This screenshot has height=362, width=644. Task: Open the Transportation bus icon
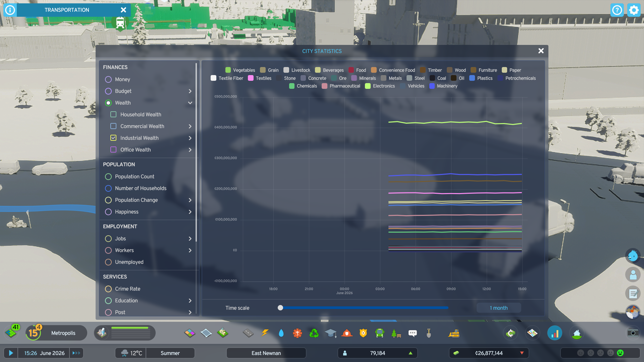[380, 333]
